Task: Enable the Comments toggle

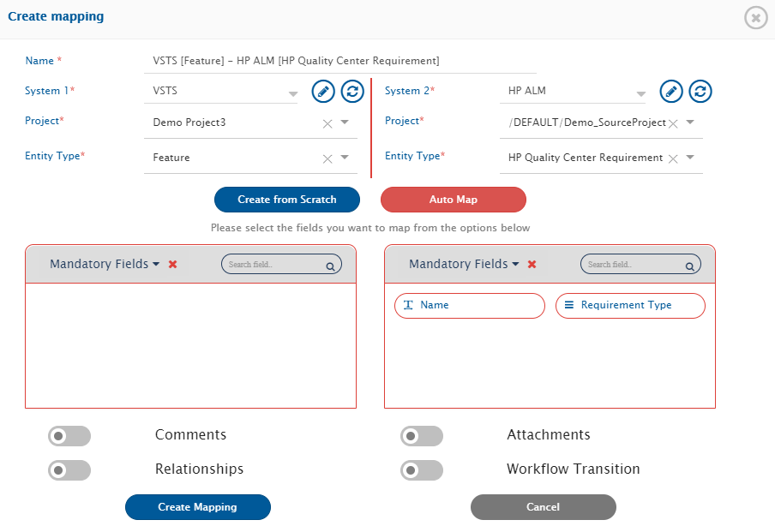Action: tap(69, 436)
